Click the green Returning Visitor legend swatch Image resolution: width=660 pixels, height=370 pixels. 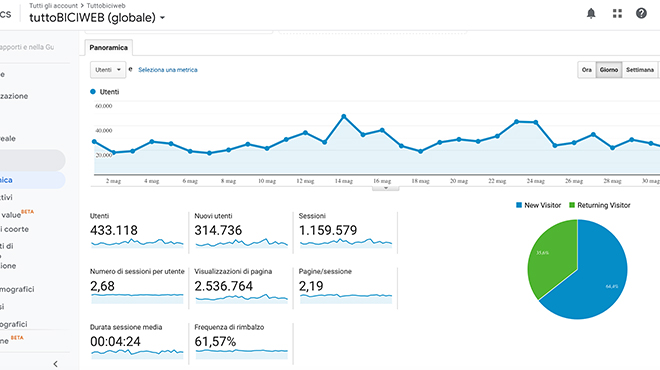tap(572, 205)
